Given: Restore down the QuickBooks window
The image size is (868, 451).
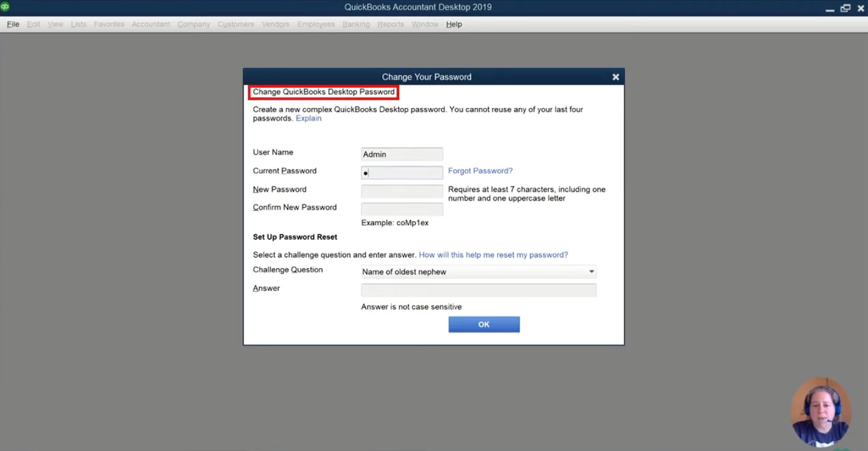Looking at the screenshot, I should tap(845, 8).
